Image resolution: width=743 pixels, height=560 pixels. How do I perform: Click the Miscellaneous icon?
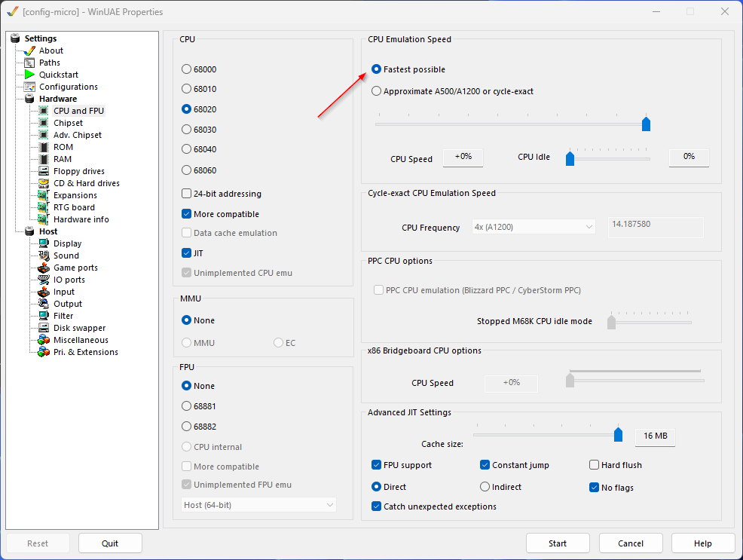[x=44, y=340]
